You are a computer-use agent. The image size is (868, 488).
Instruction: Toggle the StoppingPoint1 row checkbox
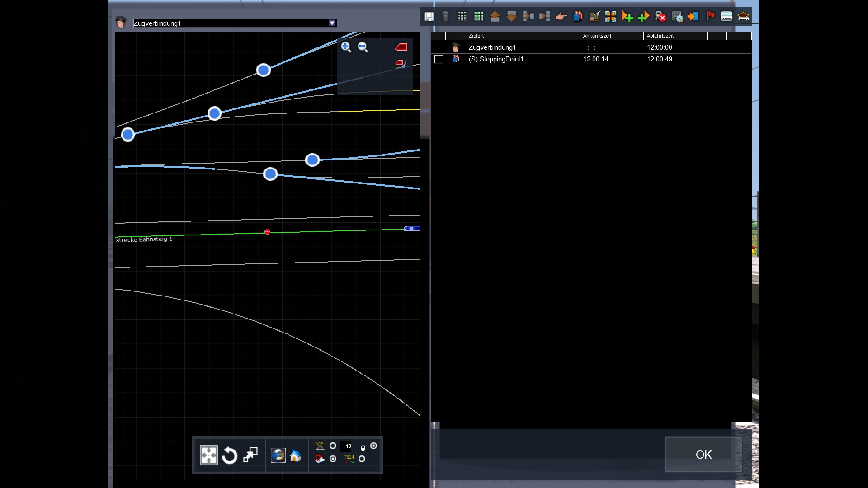click(x=439, y=59)
